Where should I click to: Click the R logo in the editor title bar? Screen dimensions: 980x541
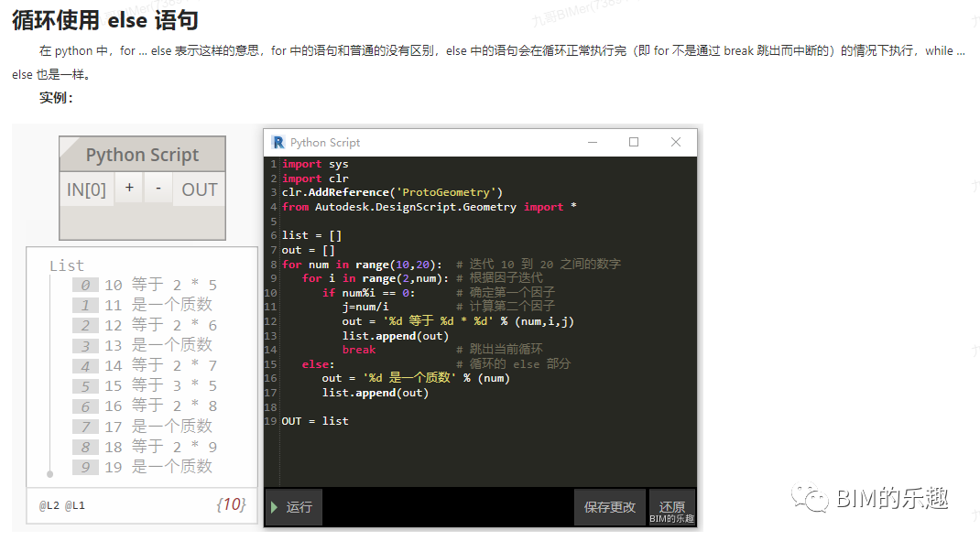(278, 143)
